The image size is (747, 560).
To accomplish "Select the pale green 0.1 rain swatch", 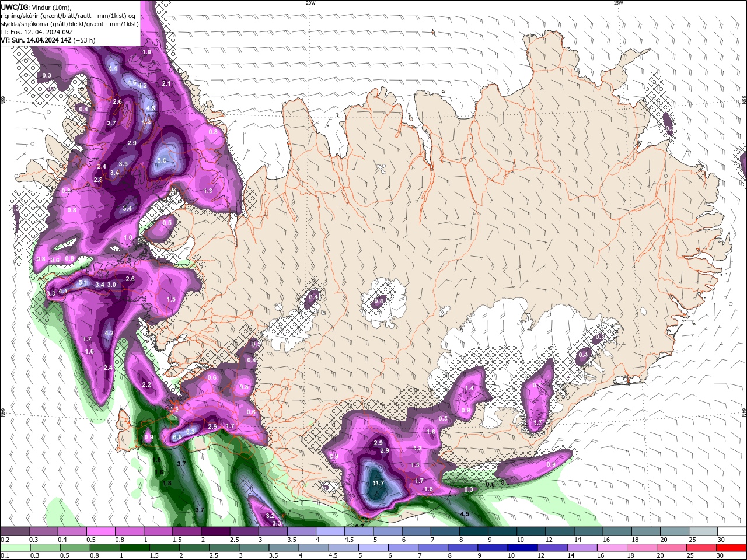I will (x=15, y=548).
